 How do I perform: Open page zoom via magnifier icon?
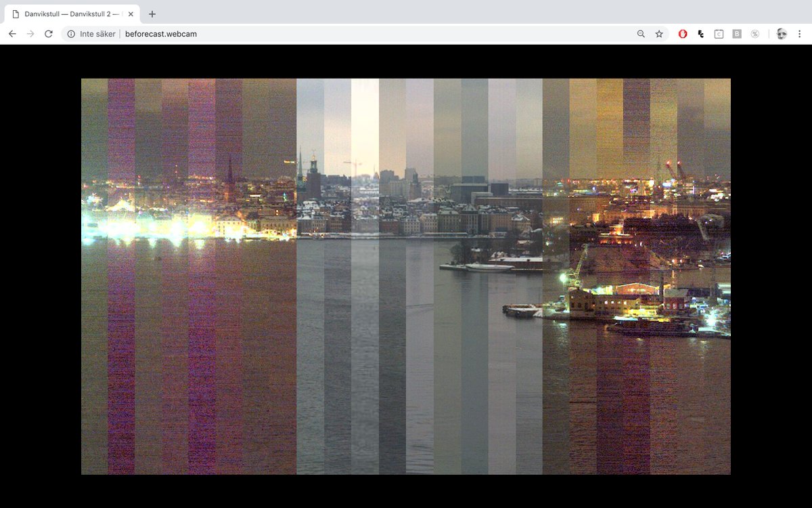point(641,33)
